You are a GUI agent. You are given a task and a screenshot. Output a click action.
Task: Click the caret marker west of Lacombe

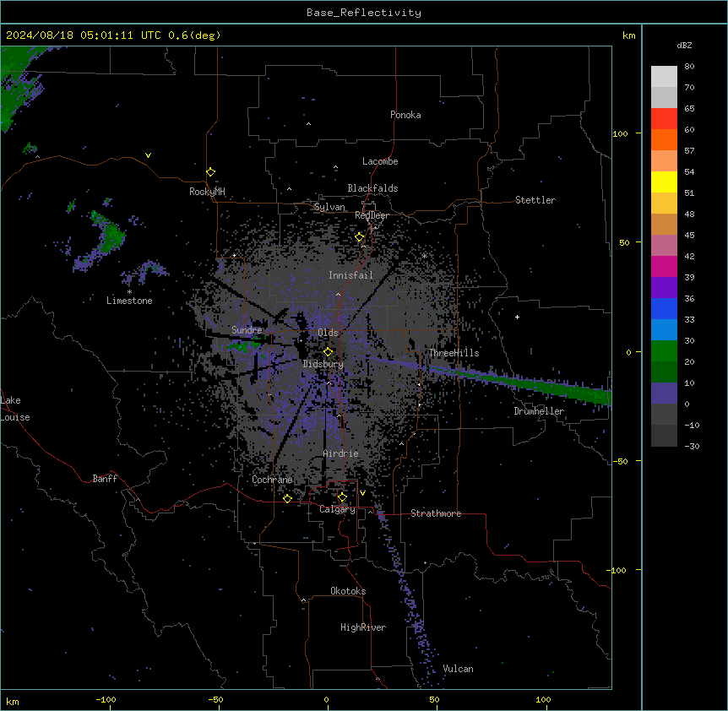coord(335,167)
